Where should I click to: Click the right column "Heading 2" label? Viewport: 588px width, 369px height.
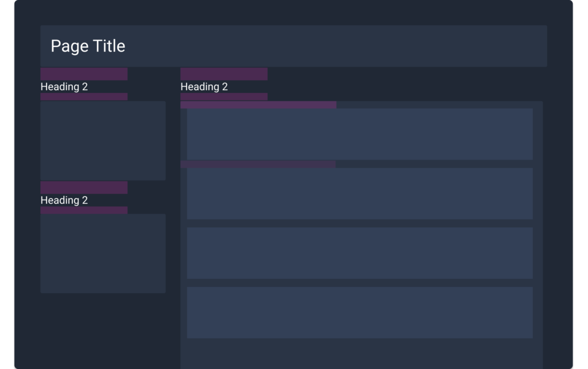click(204, 87)
